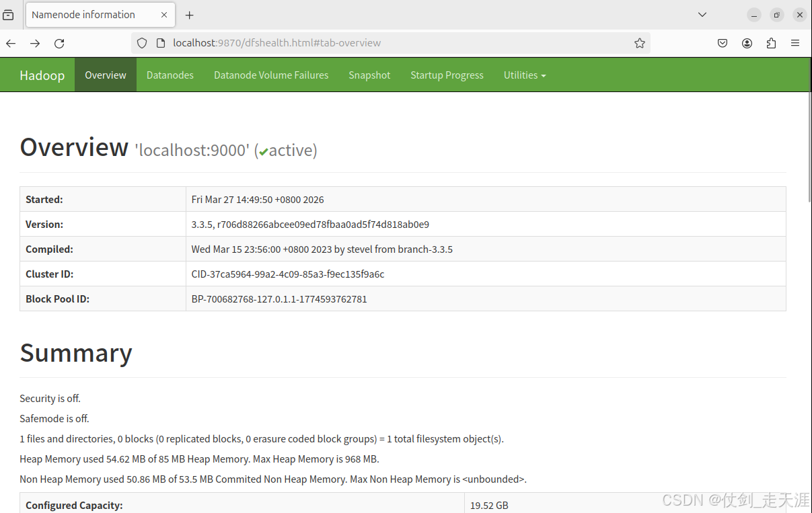The height and width of the screenshot is (513, 812).
Task: Click the Compiled date value
Action: [x=322, y=249]
